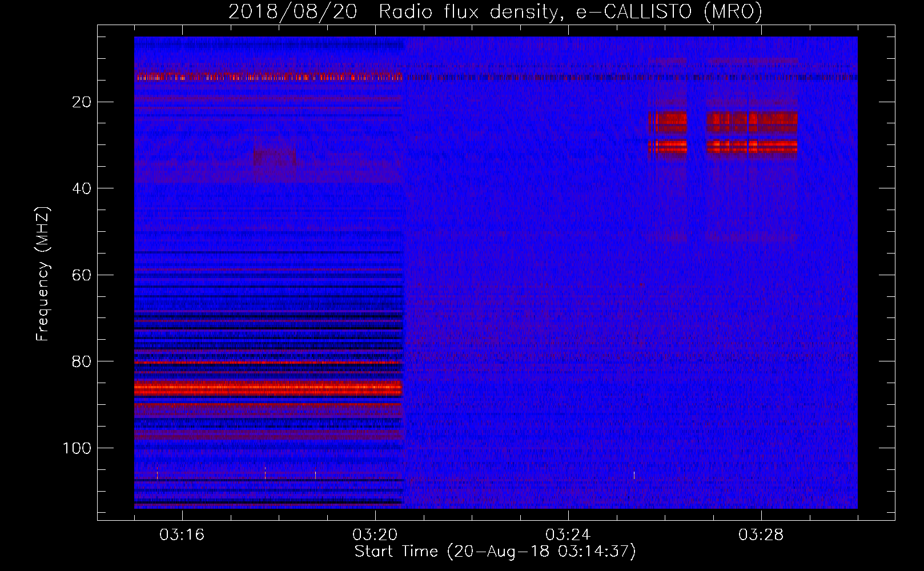Viewport: 924px width, 571px height.
Task: Click the 20 frequency tick label
Action: click(x=82, y=102)
